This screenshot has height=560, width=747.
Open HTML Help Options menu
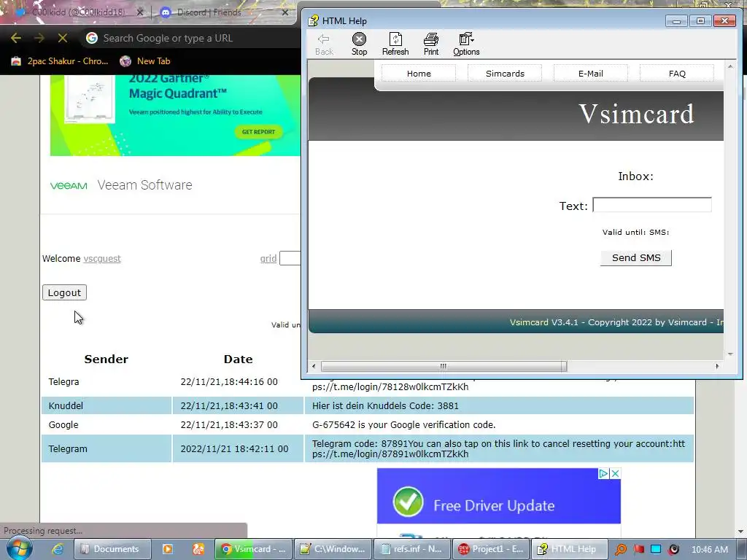click(466, 44)
